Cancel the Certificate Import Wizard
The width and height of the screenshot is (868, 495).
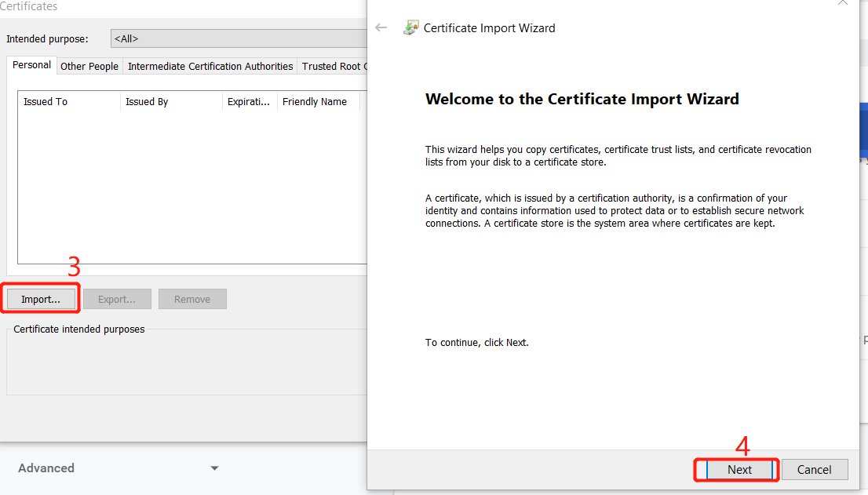(x=815, y=469)
